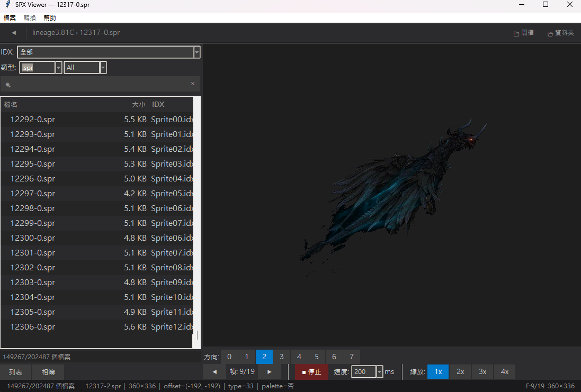Click the speed 200 ms field
Viewport: 581px width, 392px height.
(x=363, y=372)
